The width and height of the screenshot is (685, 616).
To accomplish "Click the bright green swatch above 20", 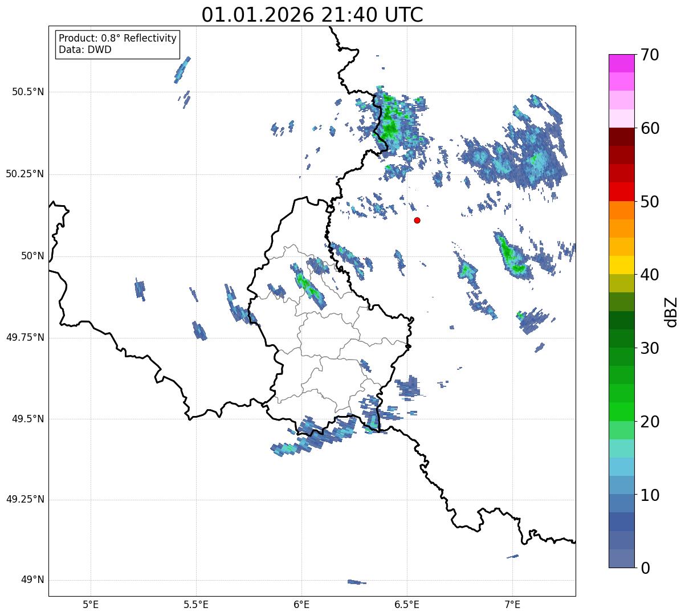I will point(621,412).
